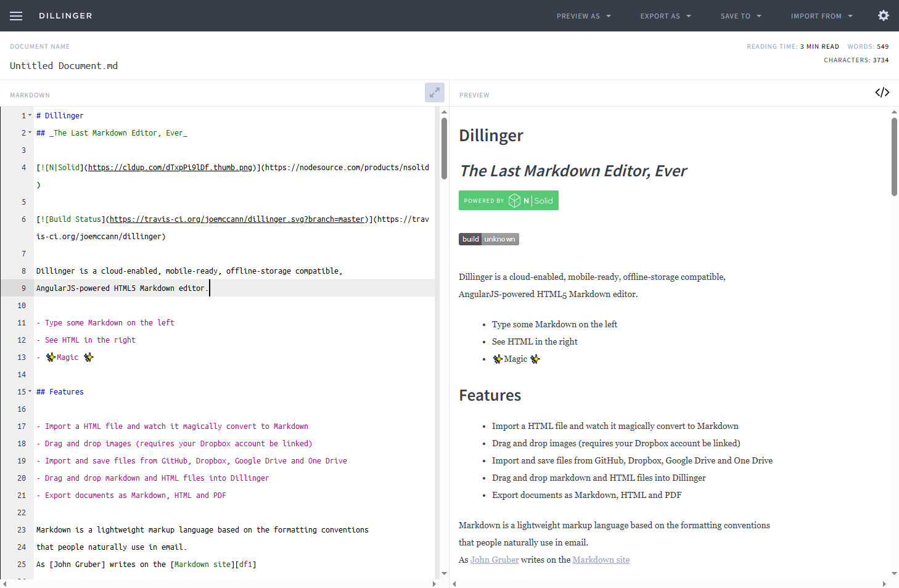This screenshot has height=588, width=899.
Task: Click the Characters: 3734 counter
Action: pyautogui.click(x=856, y=60)
